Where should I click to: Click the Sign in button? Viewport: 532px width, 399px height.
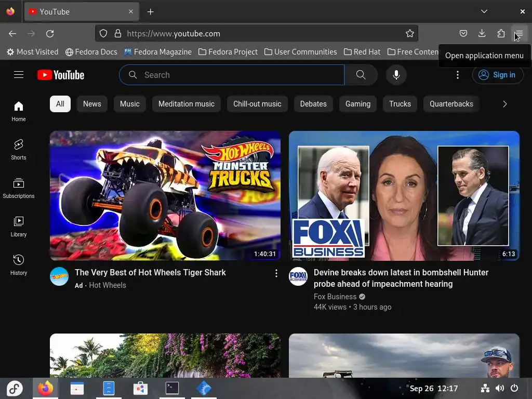click(497, 75)
